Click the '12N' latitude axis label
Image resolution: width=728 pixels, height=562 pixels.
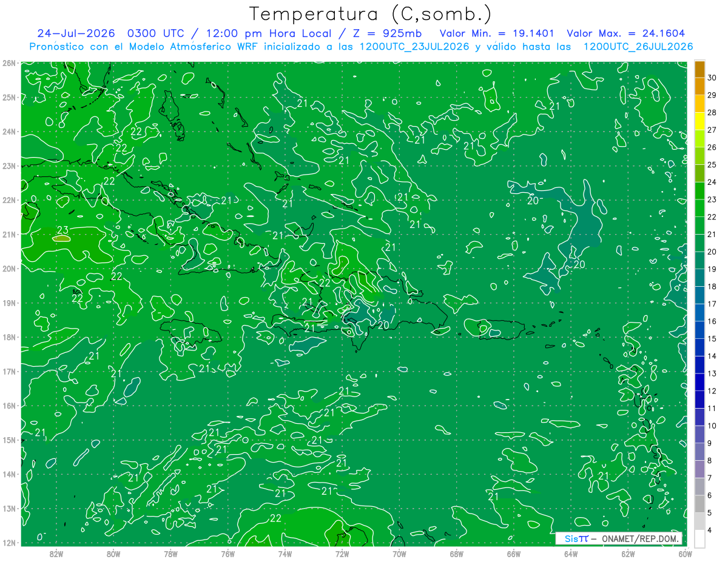9,543
